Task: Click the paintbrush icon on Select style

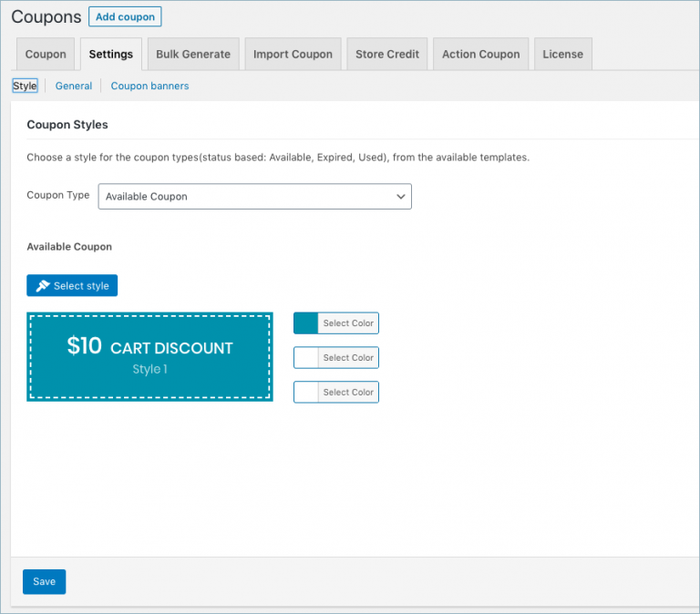Action: pyautogui.click(x=43, y=285)
